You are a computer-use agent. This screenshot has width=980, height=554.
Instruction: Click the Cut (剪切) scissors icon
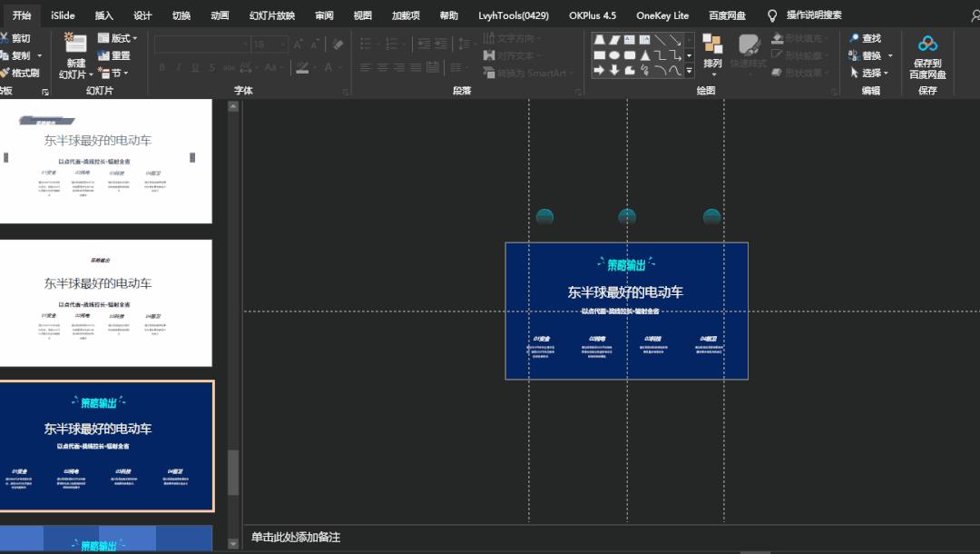pos(5,38)
